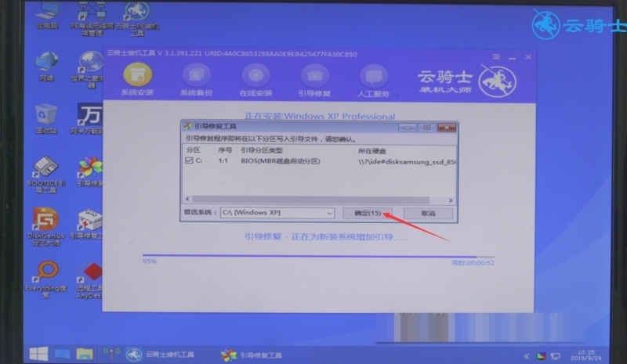Open the taskbar clock showing 10:25
The image size is (627, 364).
click(x=586, y=355)
